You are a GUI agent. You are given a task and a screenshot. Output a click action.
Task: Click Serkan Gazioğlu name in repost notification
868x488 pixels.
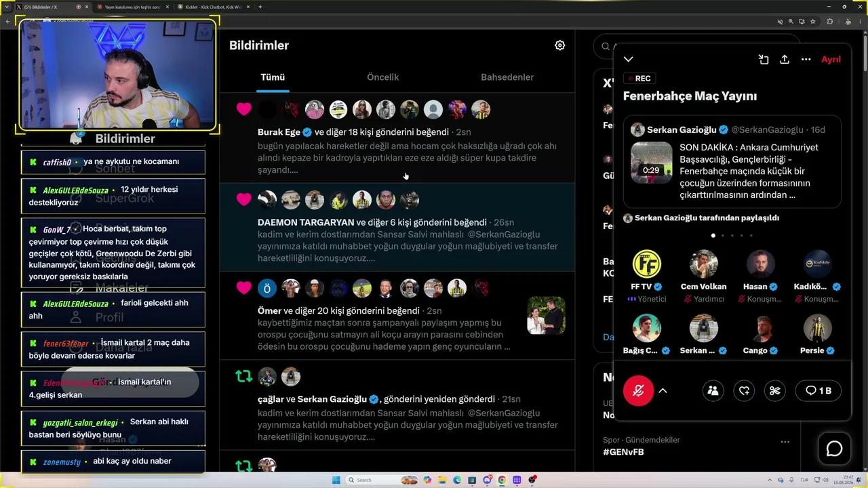pos(332,399)
